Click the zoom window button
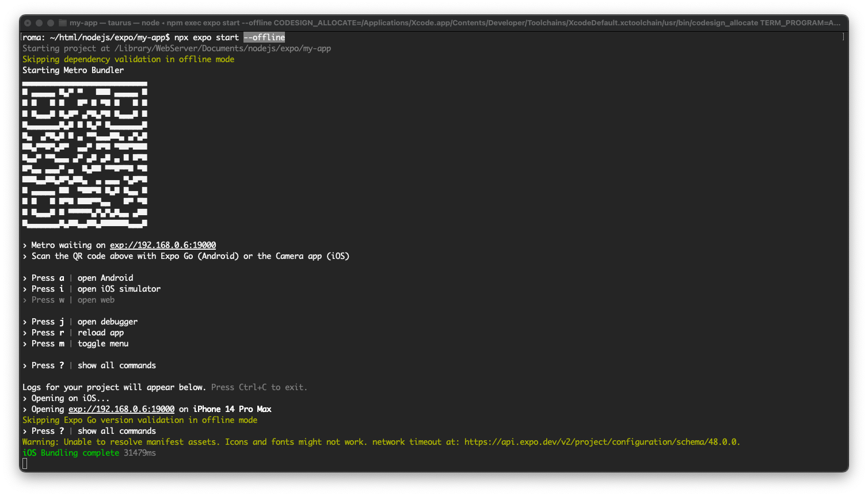868x496 pixels. tap(51, 23)
